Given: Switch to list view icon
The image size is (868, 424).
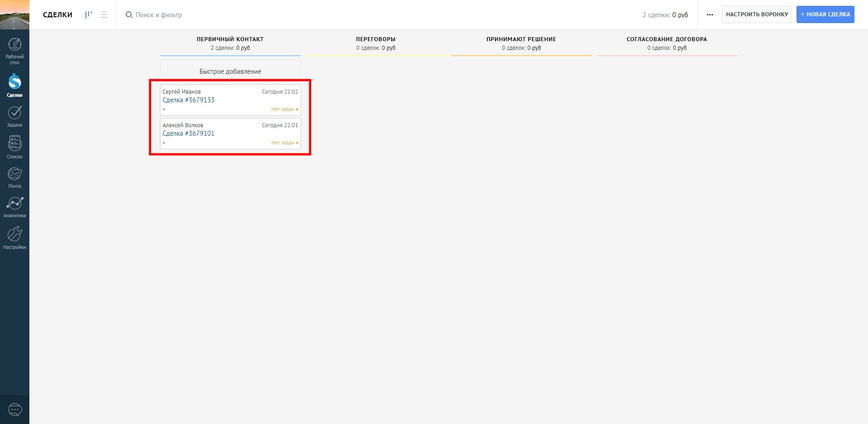Looking at the screenshot, I should 104,14.
